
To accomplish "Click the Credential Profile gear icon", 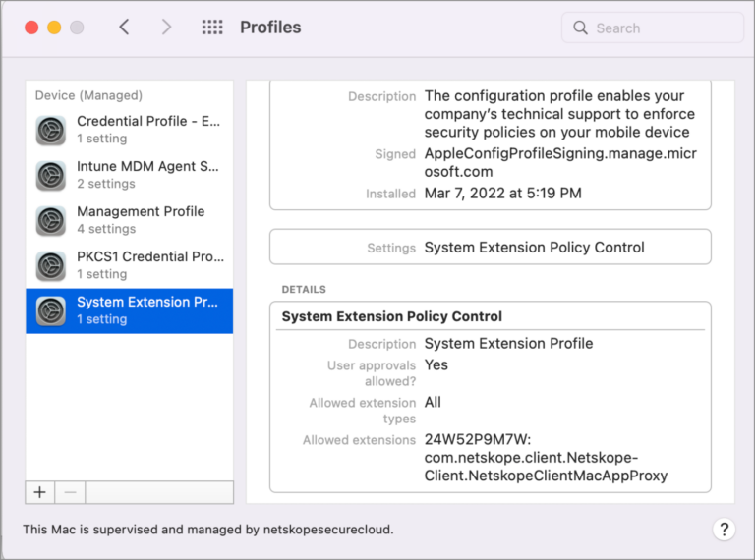I will click(x=51, y=130).
